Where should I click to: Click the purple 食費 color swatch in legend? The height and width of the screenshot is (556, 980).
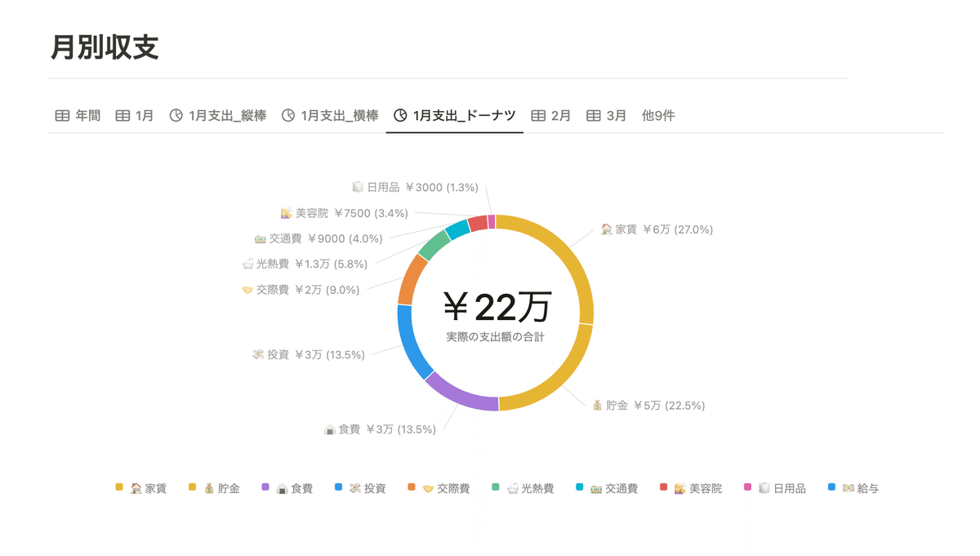(265, 487)
